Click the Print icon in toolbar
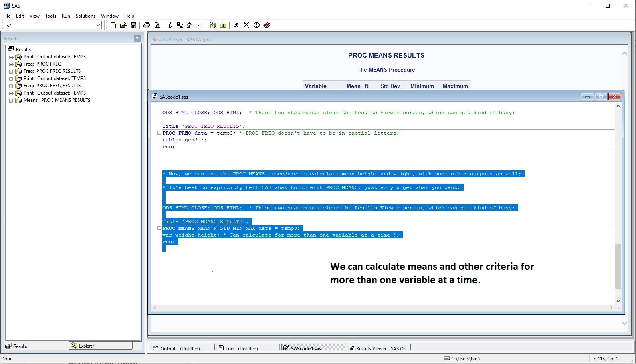The image size is (636, 364). click(147, 25)
